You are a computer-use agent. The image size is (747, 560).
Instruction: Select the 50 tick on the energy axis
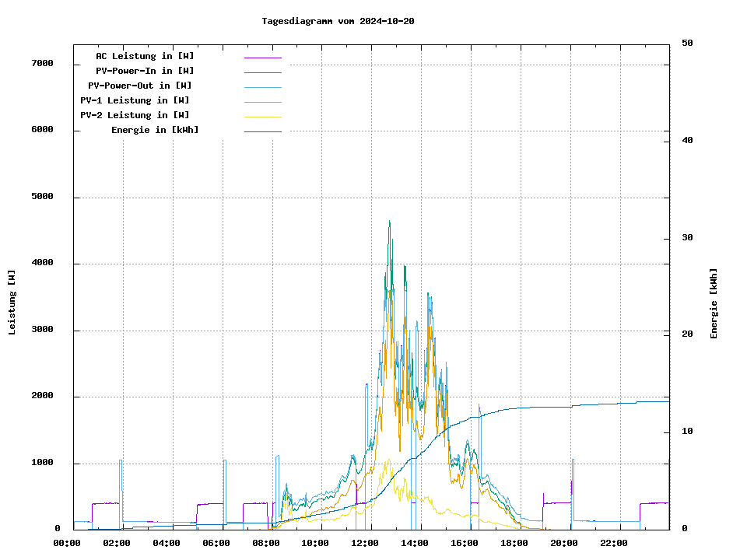pos(687,44)
